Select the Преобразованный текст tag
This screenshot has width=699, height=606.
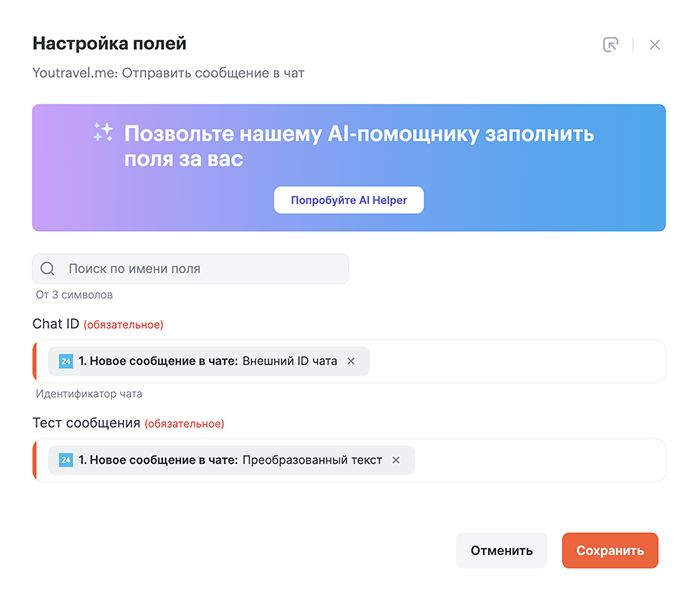pyautogui.click(x=231, y=460)
